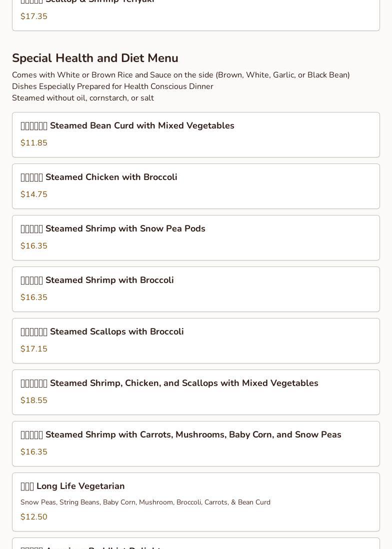Select Steamed Shrimp with Carrots, Mushrooms dish
Image resolution: width=392 pixels, height=549 pixels.
[x=196, y=443]
